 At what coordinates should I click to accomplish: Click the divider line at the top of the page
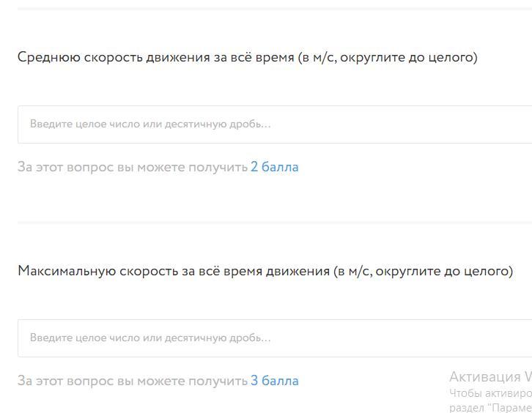[275, 8]
